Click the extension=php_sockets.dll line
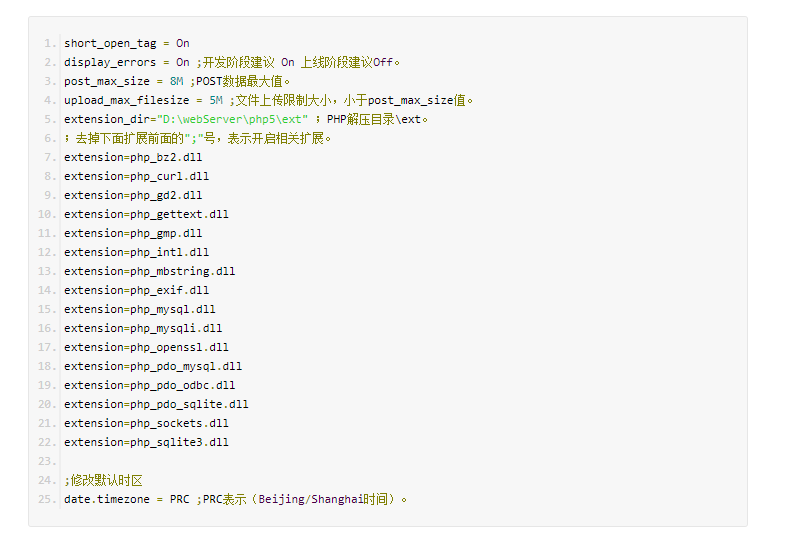810x546 pixels. click(x=146, y=423)
